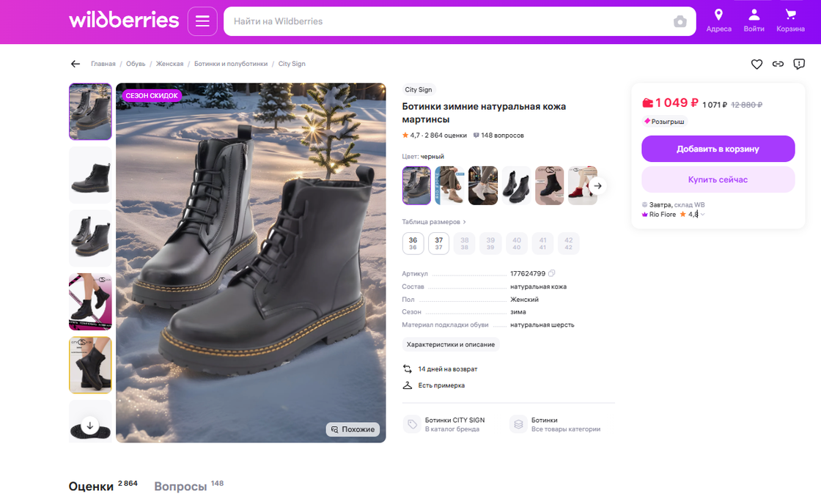This screenshot has height=504, width=821.
Task: Open login via the Войти icon
Action: pyautogui.click(x=754, y=19)
